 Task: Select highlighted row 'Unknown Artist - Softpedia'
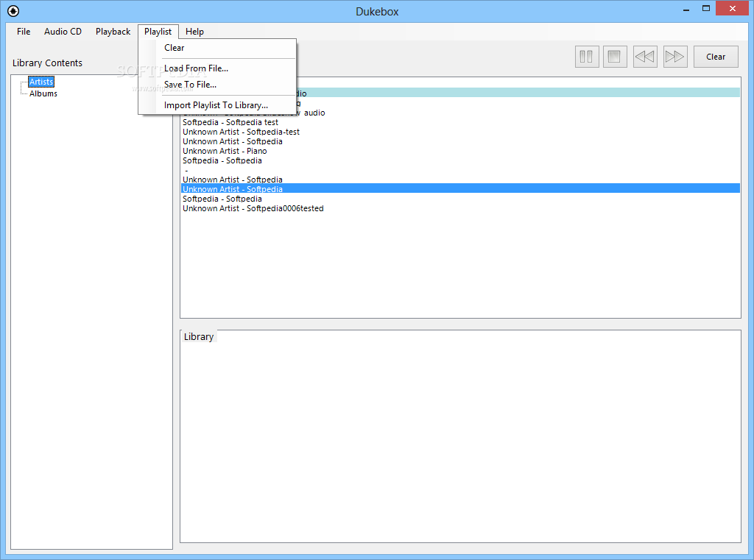(x=460, y=189)
